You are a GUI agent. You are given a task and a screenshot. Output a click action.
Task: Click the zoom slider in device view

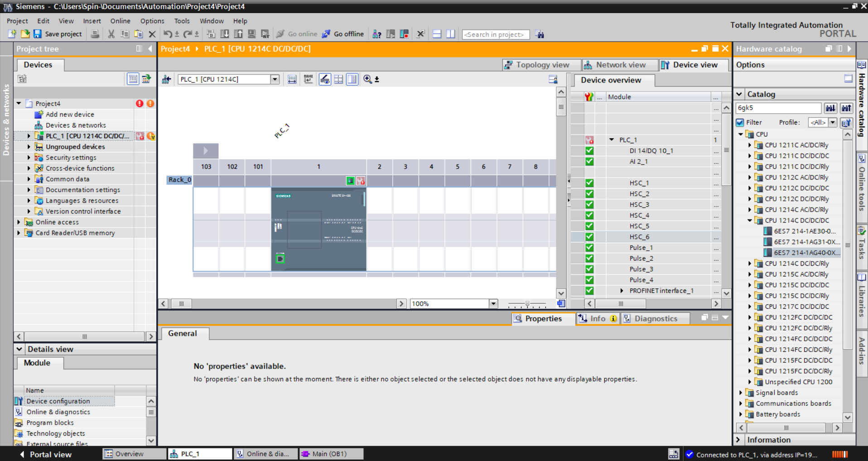527,304
